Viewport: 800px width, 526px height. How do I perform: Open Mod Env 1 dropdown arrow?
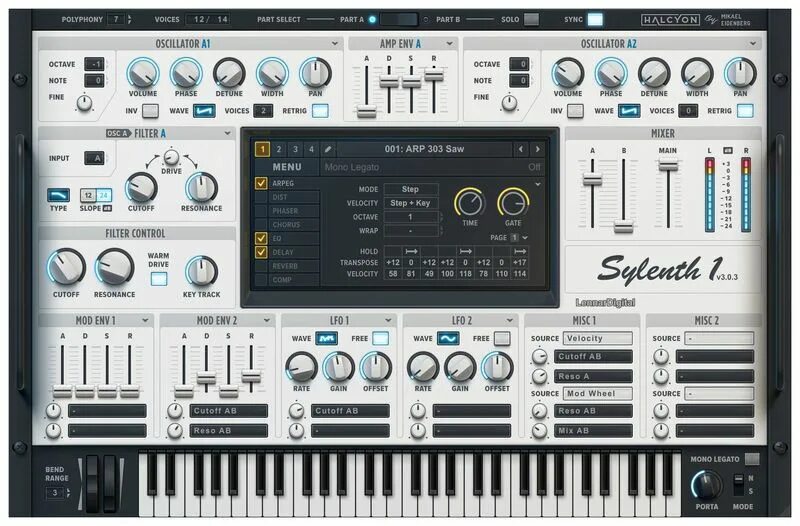(145, 320)
